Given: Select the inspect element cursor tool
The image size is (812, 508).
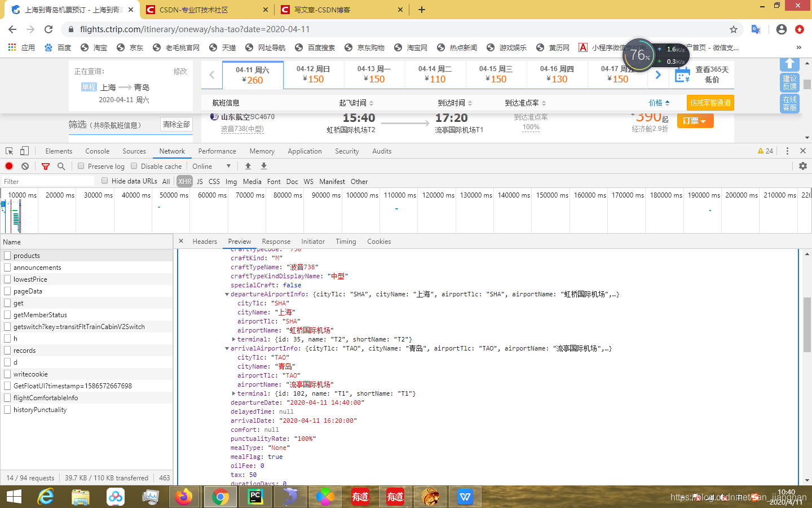Looking at the screenshot, I should point(8,151).
